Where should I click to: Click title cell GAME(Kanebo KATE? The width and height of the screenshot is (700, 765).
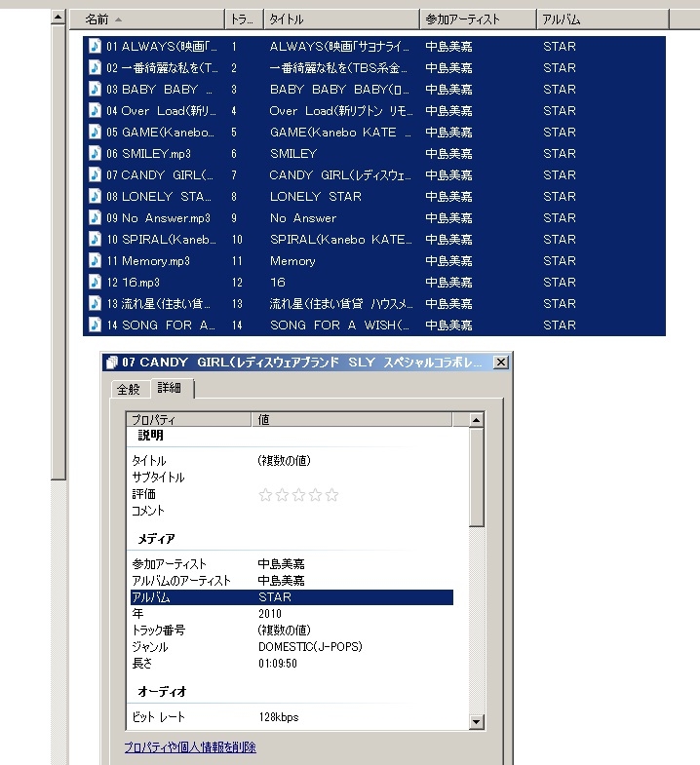click(340, 133)
